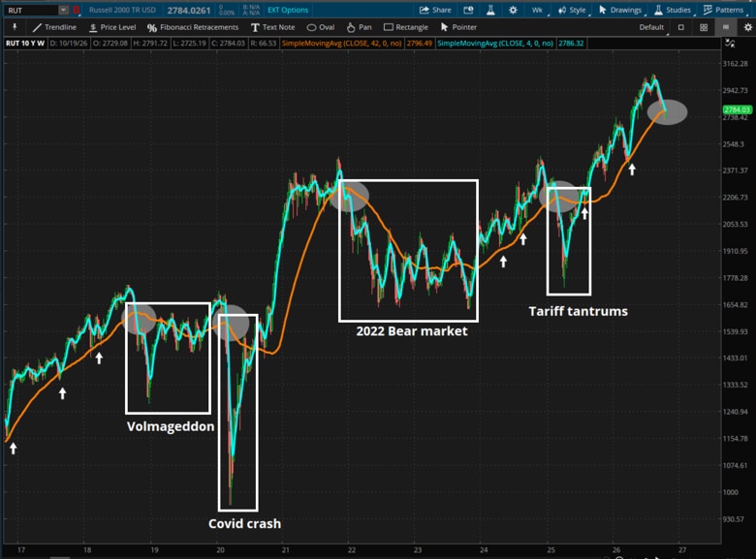The width and height of the screenshot is (756, 559).
Task: Select the Pan tool
Action: 360,27
